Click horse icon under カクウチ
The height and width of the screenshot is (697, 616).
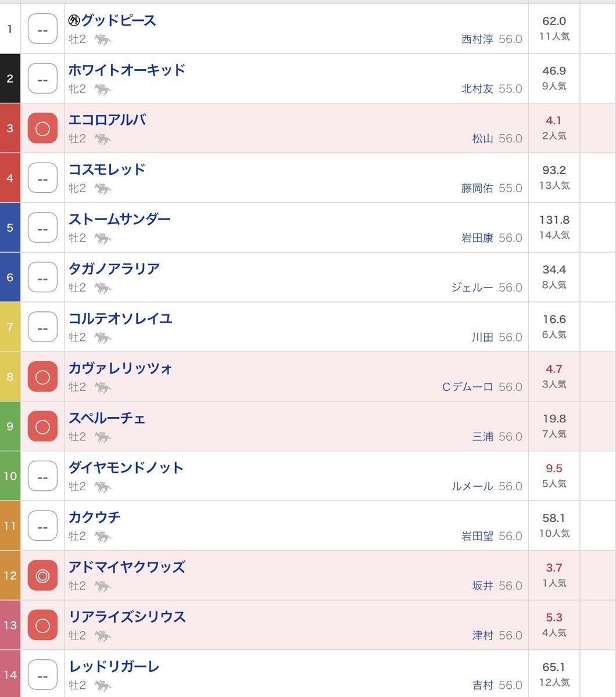coord(103,536)
